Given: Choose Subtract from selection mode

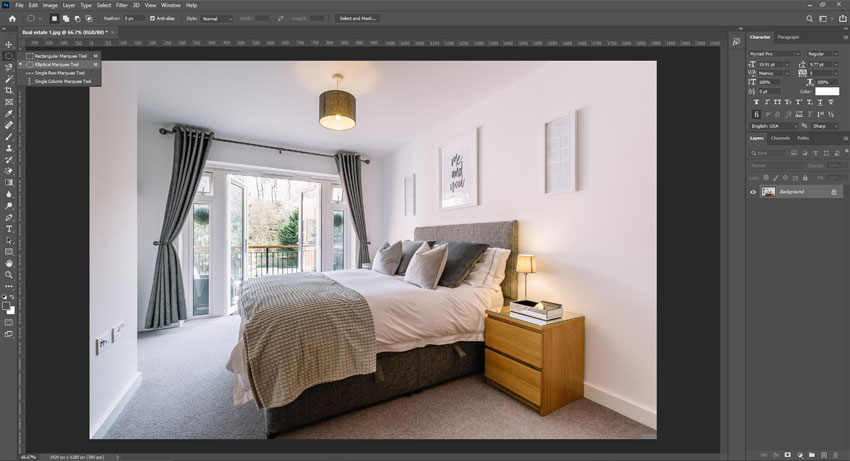Looking at the screenshot, I should [78, 18].
